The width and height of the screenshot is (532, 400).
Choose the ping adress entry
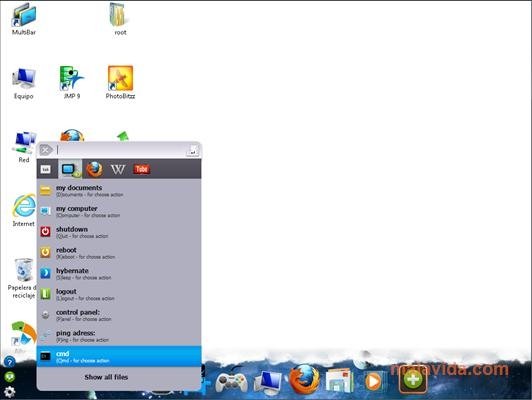[x=119, y=336]
